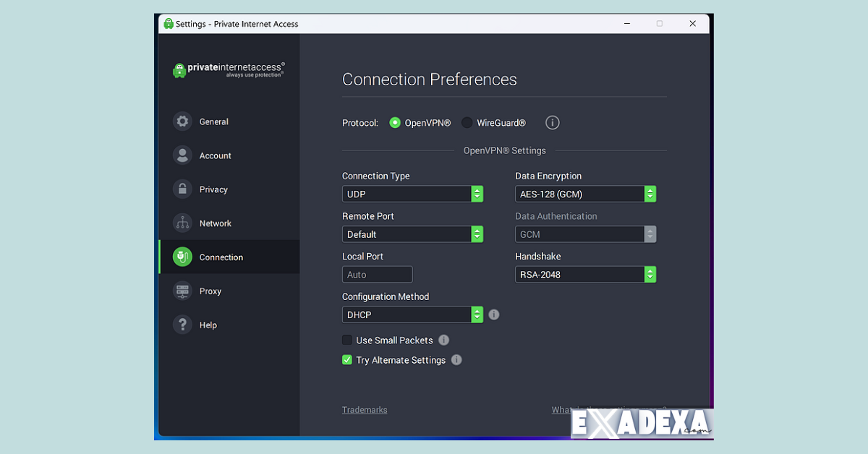The width and height of the screenshot is (868, 454).
Task: Click the Privacy padlock icon
Action: pos(182,189)
